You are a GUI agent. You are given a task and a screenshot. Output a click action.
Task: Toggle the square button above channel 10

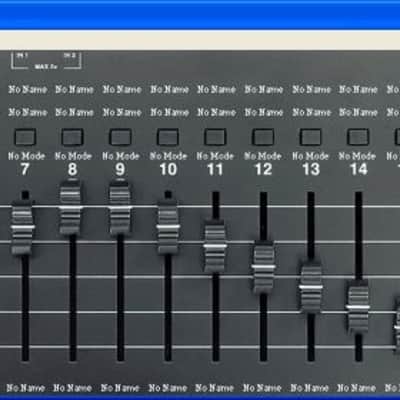tap(168, 137)
